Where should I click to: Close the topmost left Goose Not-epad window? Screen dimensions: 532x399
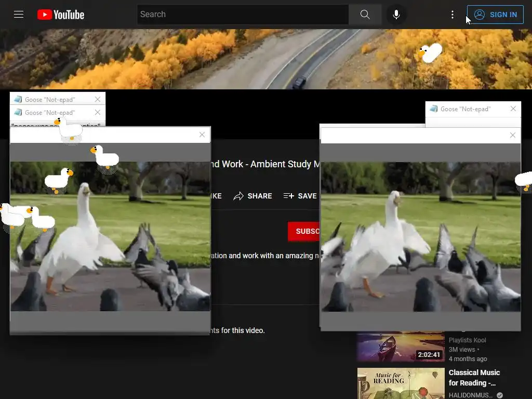[97, 99]
